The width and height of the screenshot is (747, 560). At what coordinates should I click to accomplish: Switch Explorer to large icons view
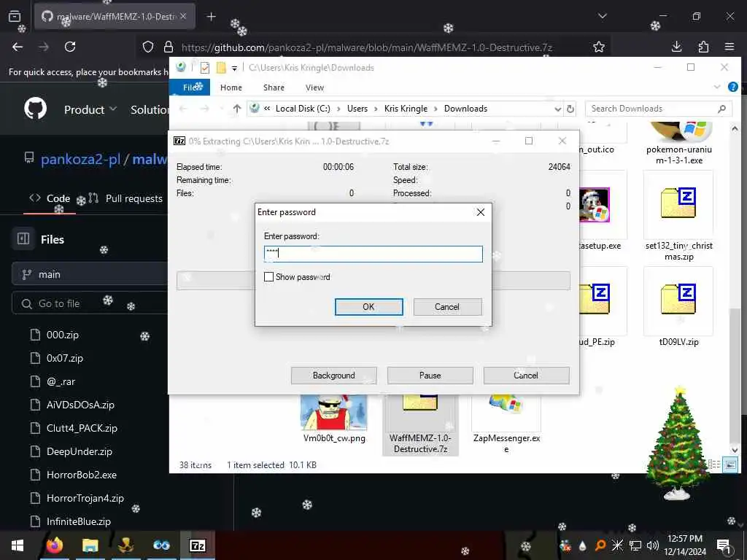730,464
